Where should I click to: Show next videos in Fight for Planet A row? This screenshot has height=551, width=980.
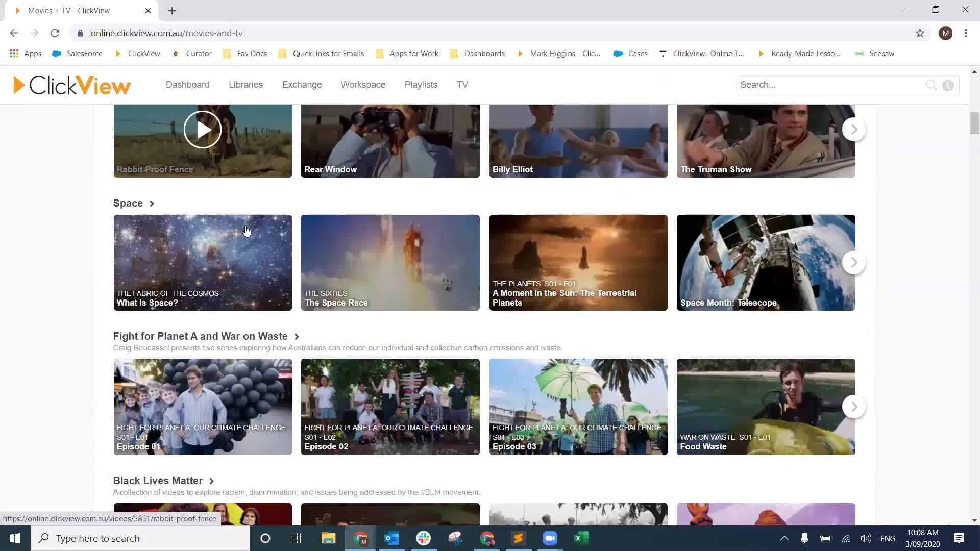pos(854,407)
